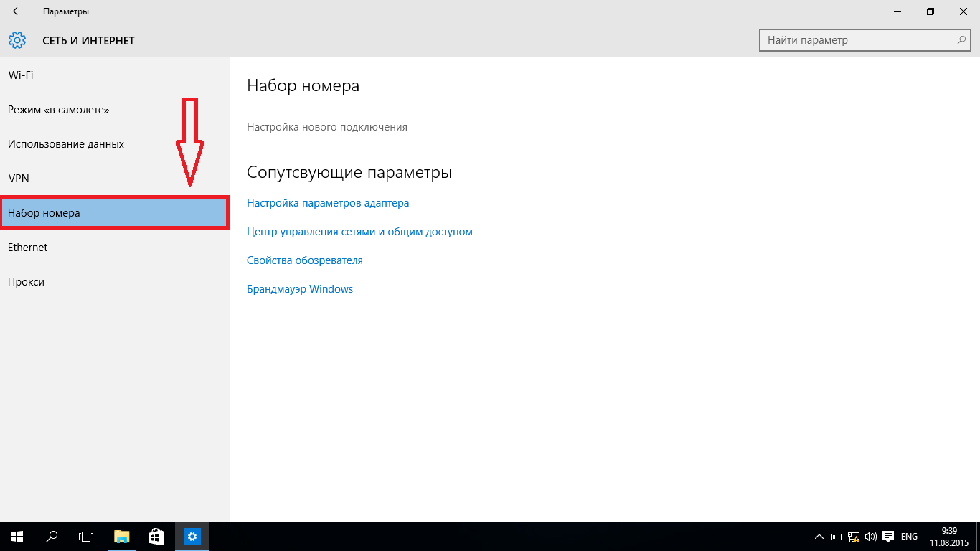Click the volume speaker tray icon
980x551 pixels.
click(x=871, y=537)
